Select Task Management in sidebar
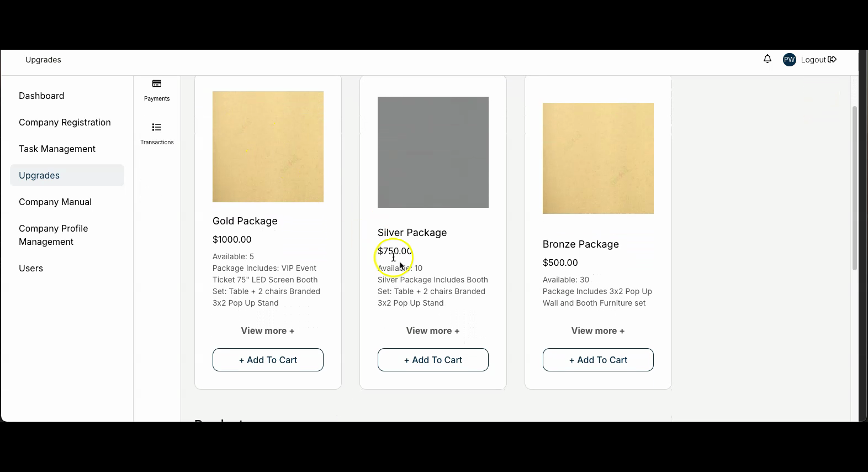The width and height of the screenshot is (868, 472). coord(57,149)
